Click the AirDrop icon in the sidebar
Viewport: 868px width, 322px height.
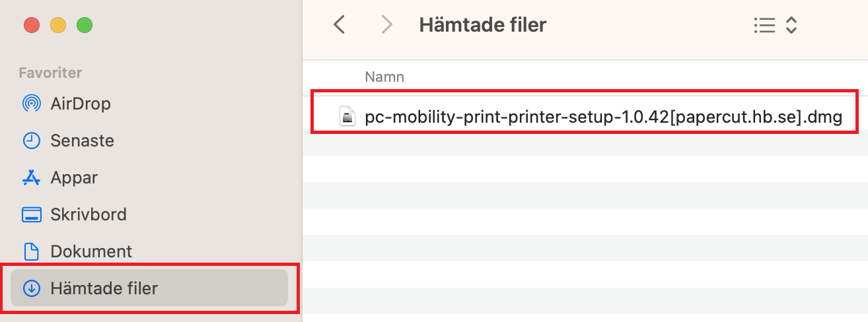coord(31,104)
